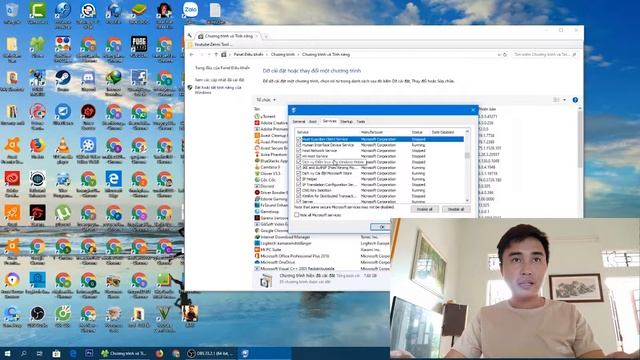Select Microsoft OneDrive in programs list
640x360 pixels.
click(x=278, y=262)
